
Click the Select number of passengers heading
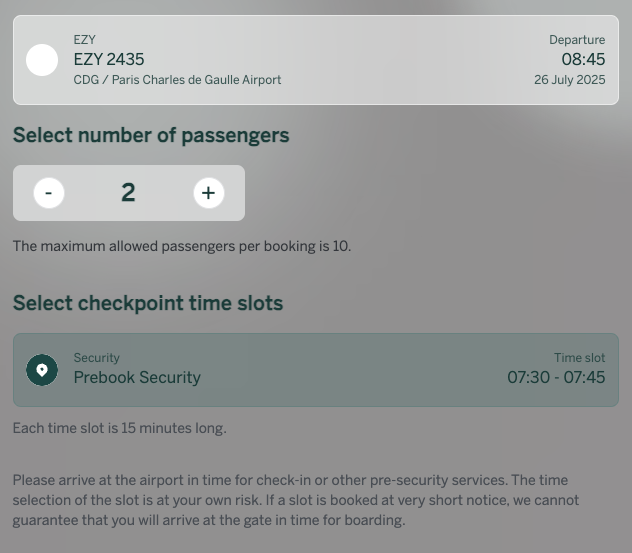coord(151,135)
